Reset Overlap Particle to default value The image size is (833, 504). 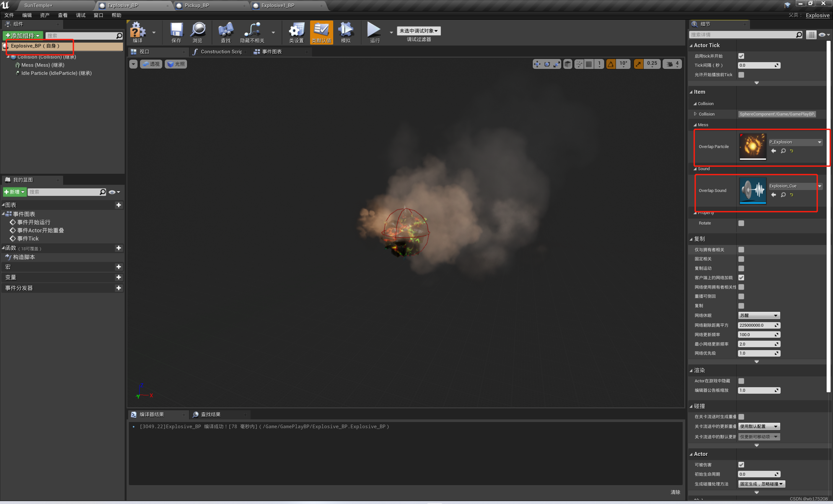[791, 151]
